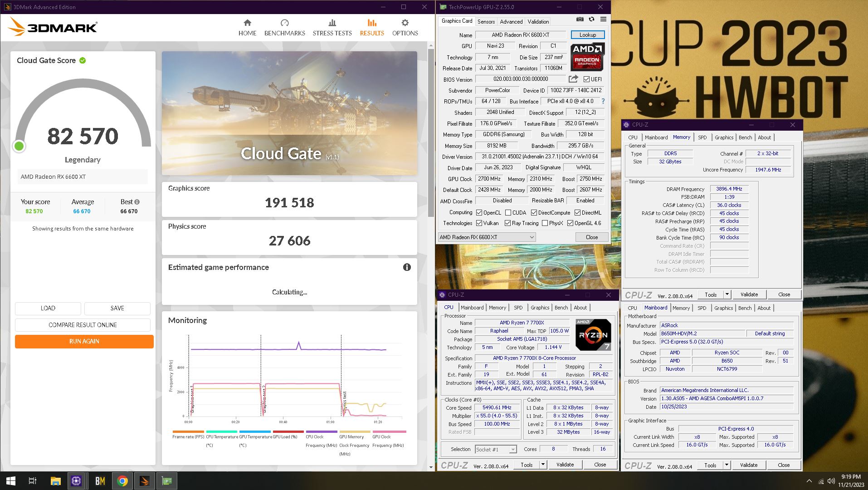Click the SAVE result button
This screenshot has width=868, height=490.
pyautogui.click(x=117, y=308)
